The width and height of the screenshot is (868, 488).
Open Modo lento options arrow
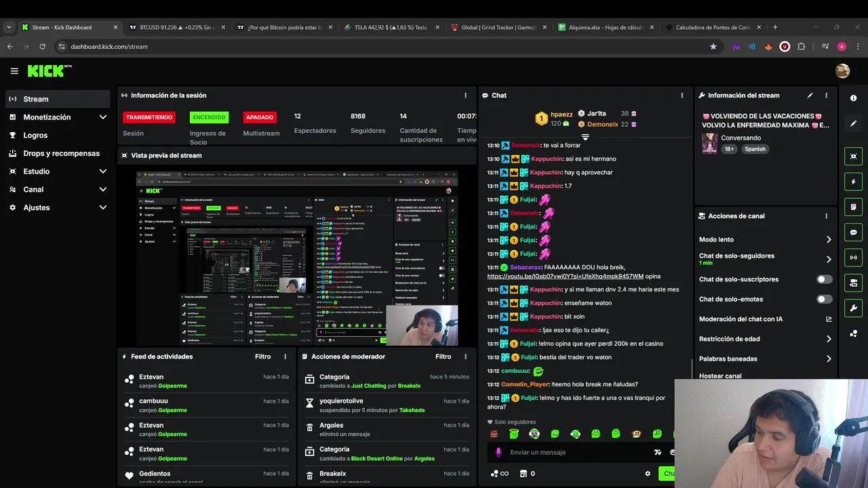click(828, 239)
